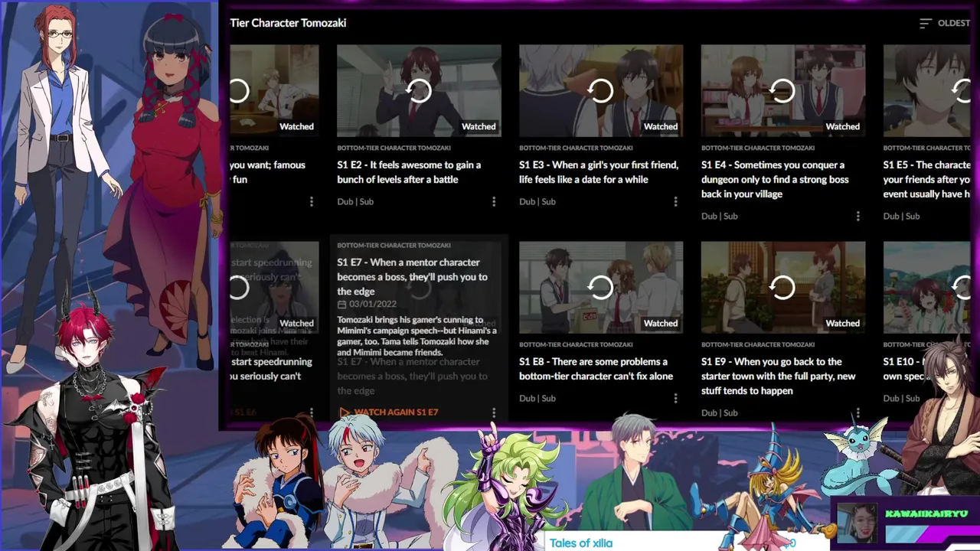Click the replay icon on S1 E3 thumbnail
This screenshot has width=980, height=551.
601,91
